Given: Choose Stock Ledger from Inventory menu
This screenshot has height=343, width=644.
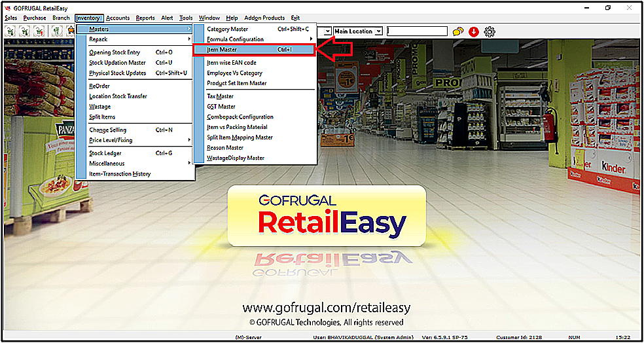Looking at the screenshot, I should 135,153.
